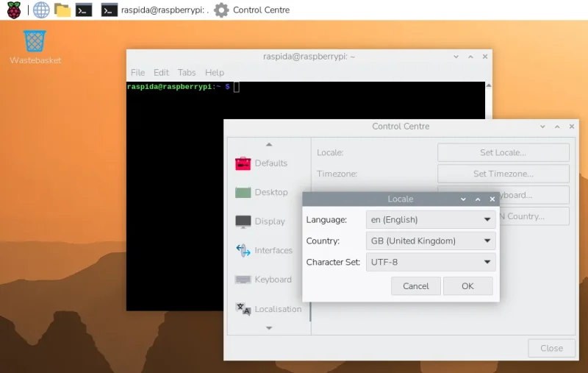Open the Language dropdown
588x373 pixels.
click(x=431, y=219)
